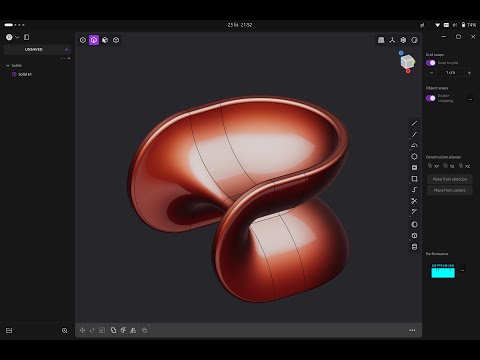Collapse the Performance panel
Viewport: 480px width, 360px height.
coord(462,270)
